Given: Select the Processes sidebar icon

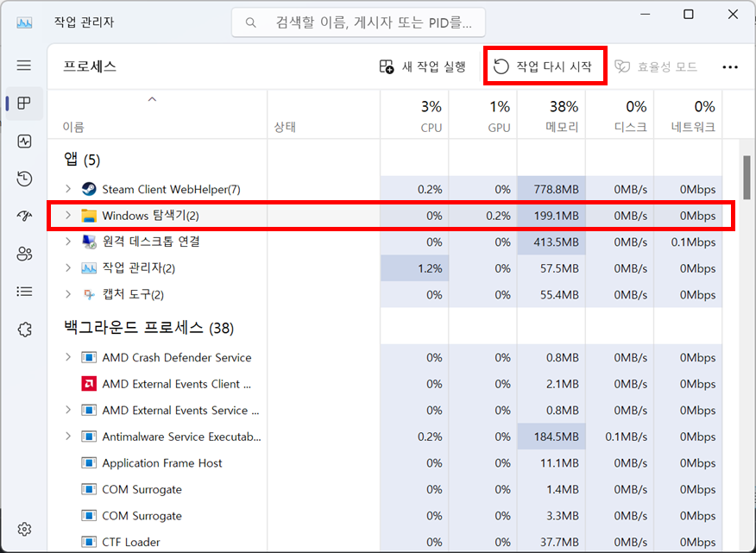Looking at the screenshot, I should tap(24, 103).
